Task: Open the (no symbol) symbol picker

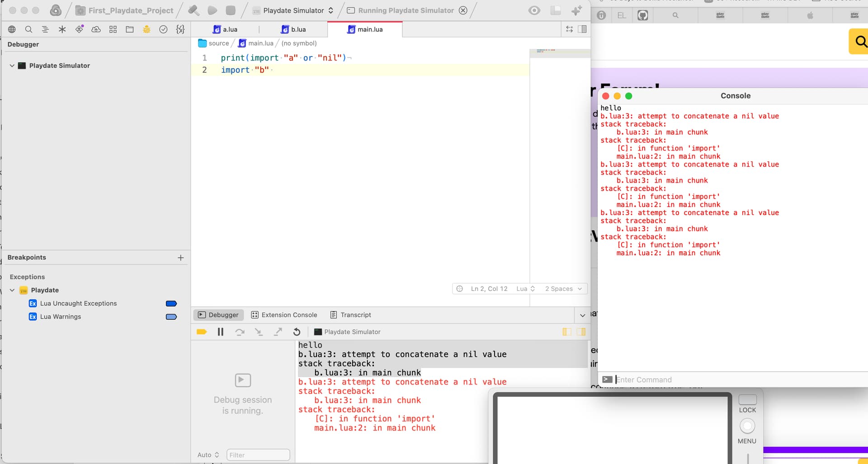Action: (299, 43)
